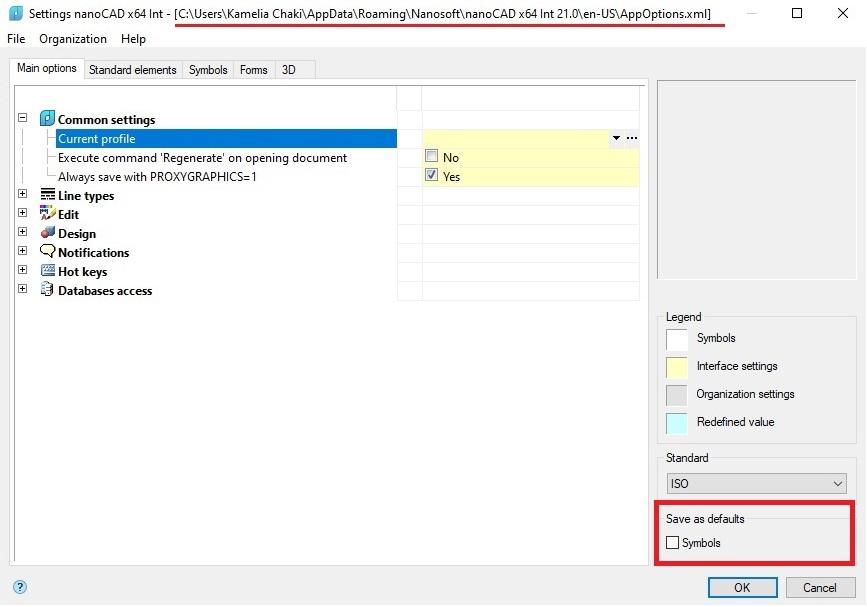Click the Notifications speech bubble icon

click(47, 252)
